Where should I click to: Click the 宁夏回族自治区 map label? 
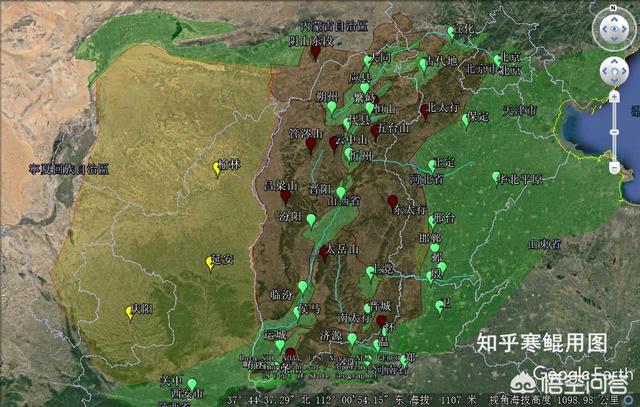(69, 169)
